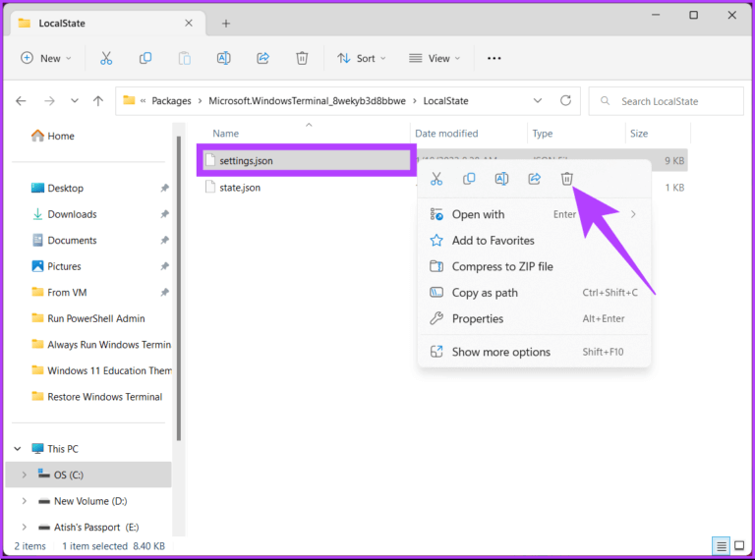Screen dimensions: 755x560
Task: Expand recent locations dropdown
Action: [x=74, y=101]
